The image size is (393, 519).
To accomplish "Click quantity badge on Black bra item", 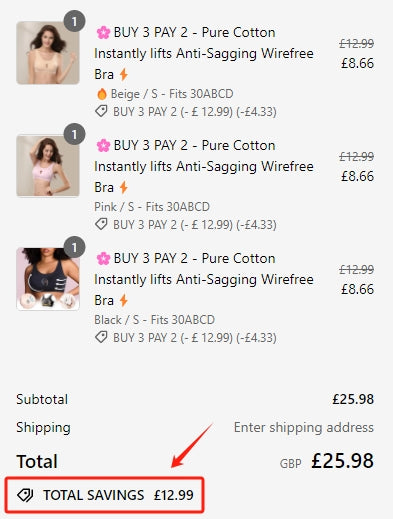I will [74, 247].
